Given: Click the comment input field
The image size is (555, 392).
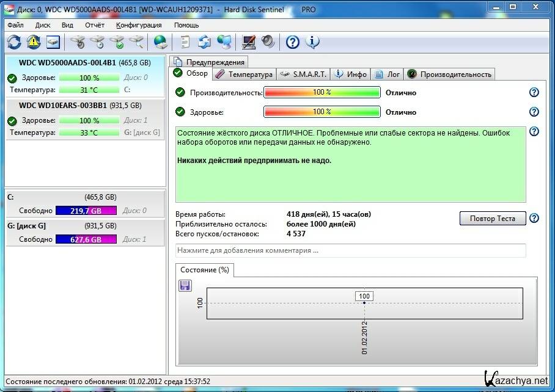Looking at the screenshot, I should [350, 250].
